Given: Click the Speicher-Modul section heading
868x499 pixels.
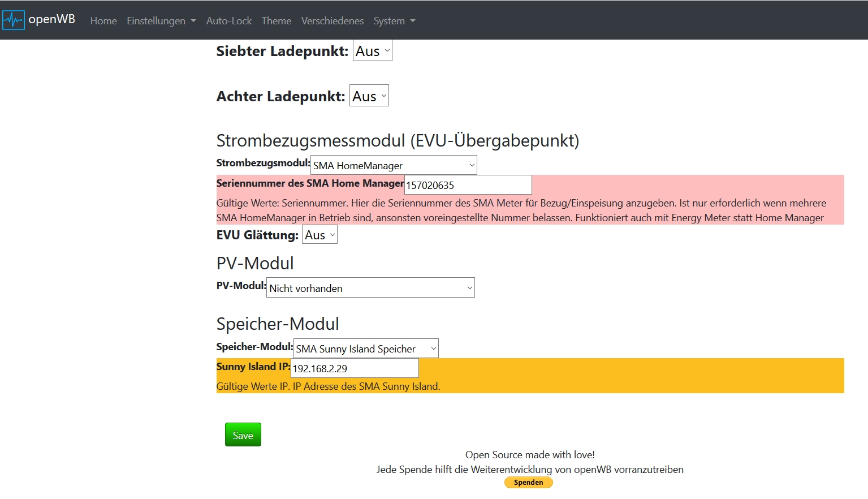Looking at the screenshot, I should tap(278, 324).
